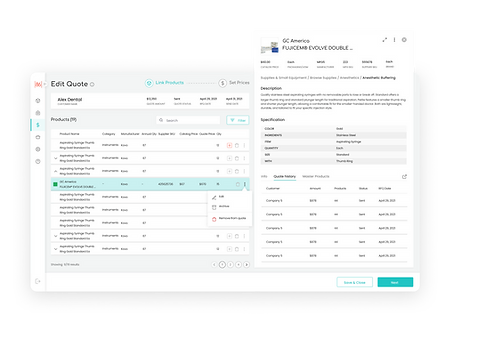485x363 pixels.
Task: Click the products Search field
Action: point(188,120)
